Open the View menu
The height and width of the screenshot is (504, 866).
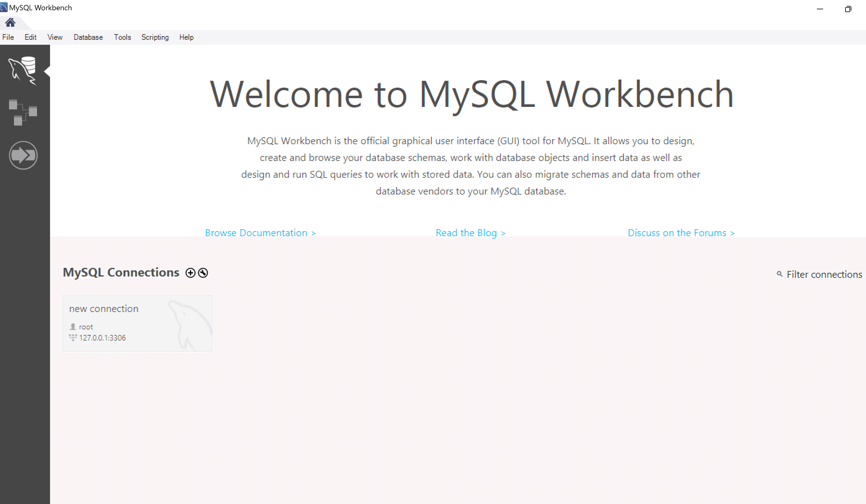55,37
